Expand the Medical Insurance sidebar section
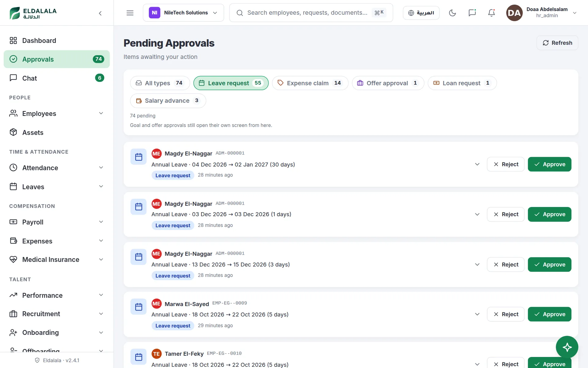Image resolution: width=588 pixels, height=368 pixels. 101,259
